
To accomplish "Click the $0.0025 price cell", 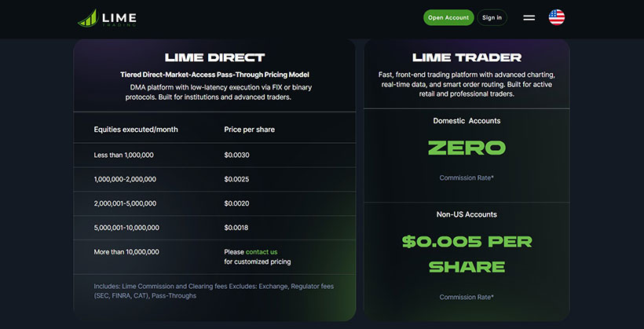I will [236, 180].
